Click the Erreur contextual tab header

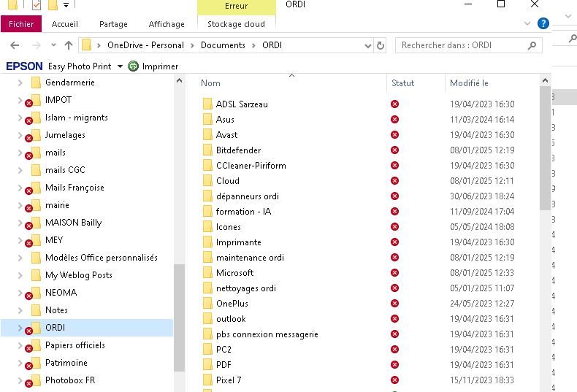(x=236, y=7)
